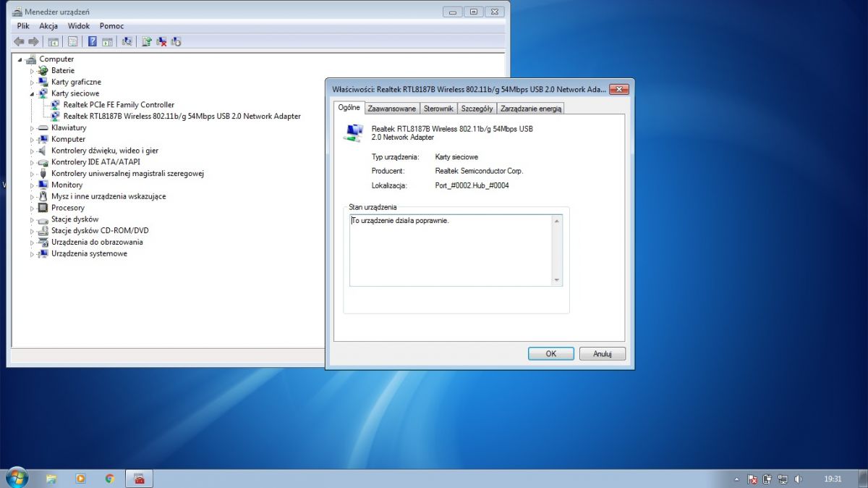The height and width of the screenshot is (488, 868).
Task: Launch Windows Media Player from taskbar
Action: 80,479
